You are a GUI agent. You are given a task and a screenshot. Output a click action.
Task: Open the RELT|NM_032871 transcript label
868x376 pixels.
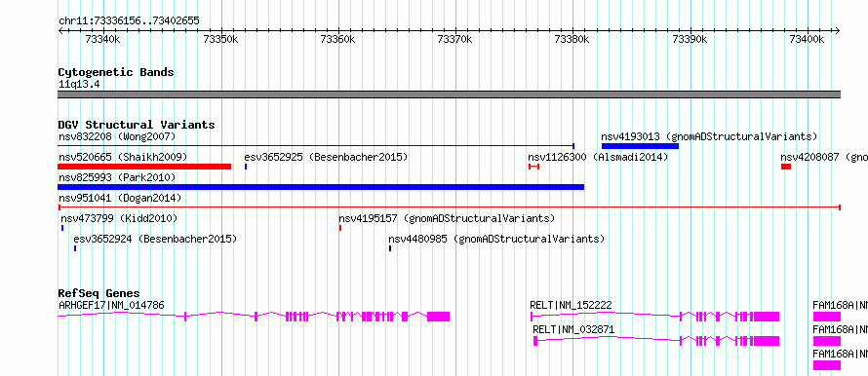(x=573, y=329)
